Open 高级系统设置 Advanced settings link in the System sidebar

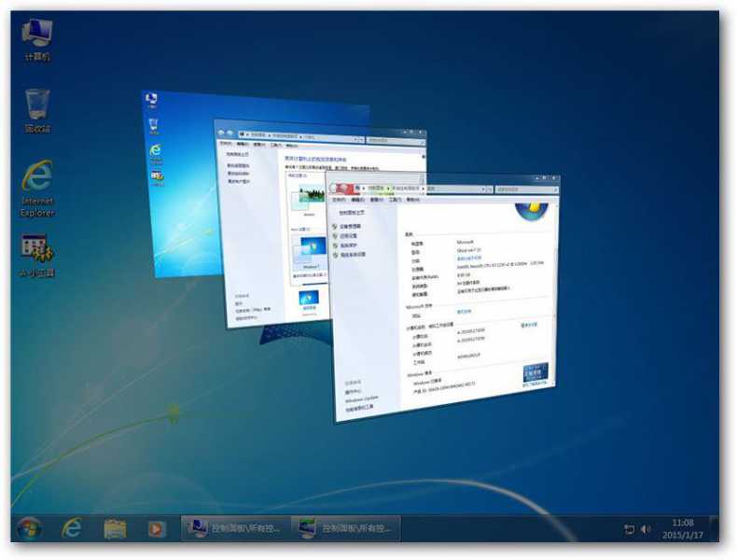353,255
